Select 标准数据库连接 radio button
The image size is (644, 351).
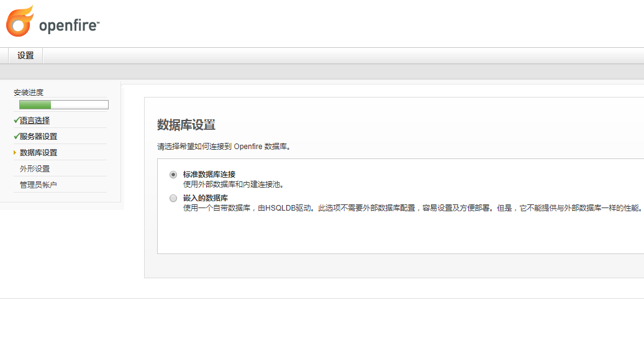(173, 175)
